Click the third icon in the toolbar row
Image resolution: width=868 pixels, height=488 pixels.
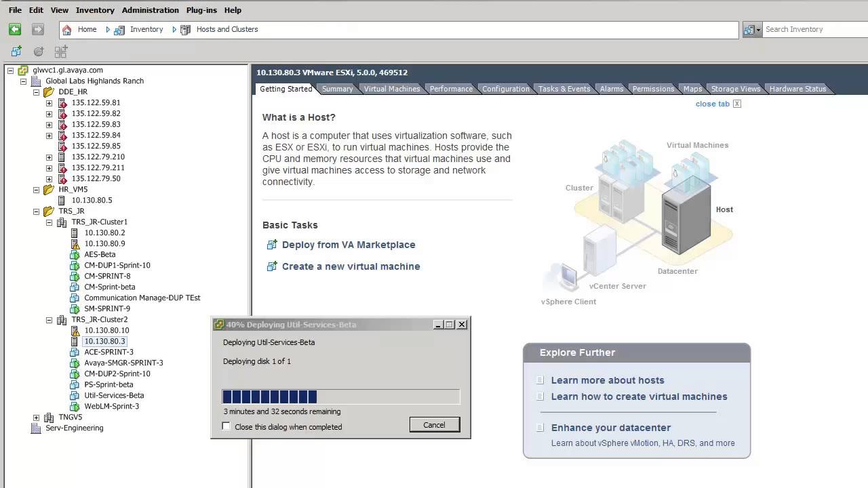tap(61, 52)
